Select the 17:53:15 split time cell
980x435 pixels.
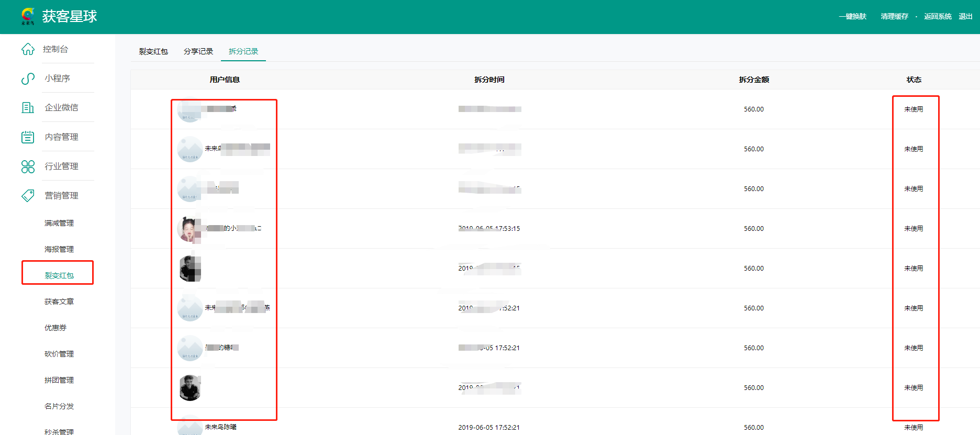click(489, 229)
